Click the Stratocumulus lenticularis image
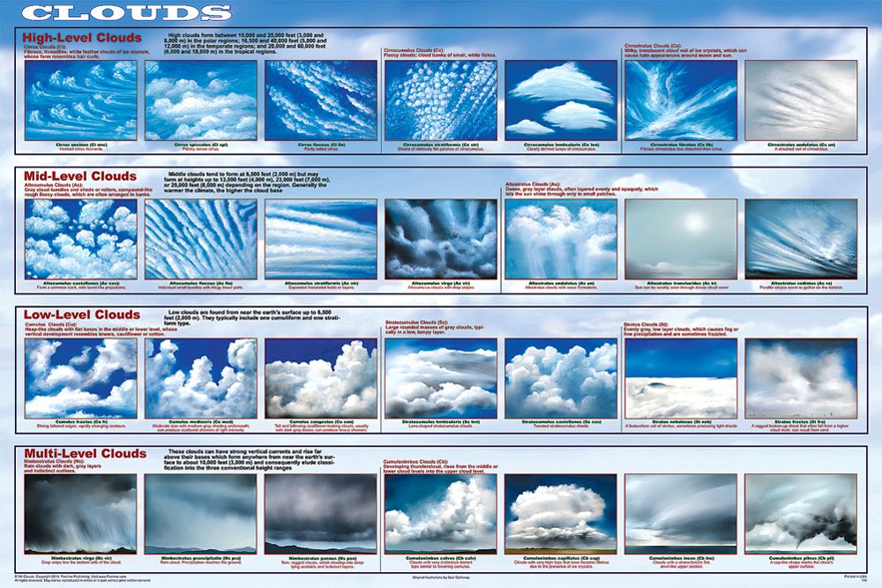Image resolution: width=882 pixels, height=588 pixels. pos(441,378)
